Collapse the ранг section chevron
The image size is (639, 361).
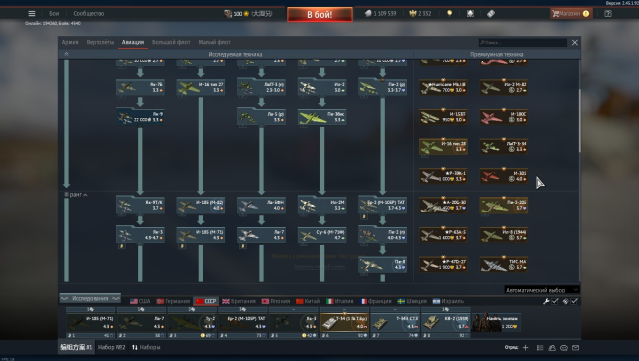pos(85,195)
